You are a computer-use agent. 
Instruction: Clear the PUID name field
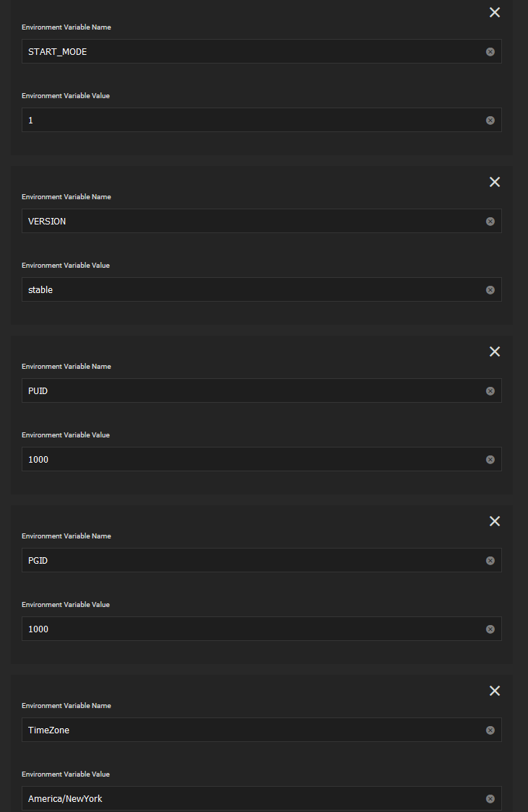490,391
